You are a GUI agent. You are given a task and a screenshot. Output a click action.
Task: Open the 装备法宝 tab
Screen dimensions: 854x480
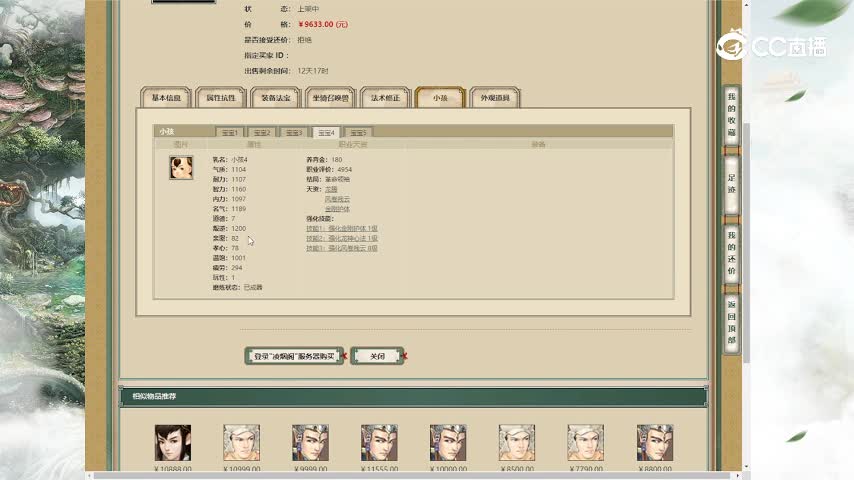276,98
